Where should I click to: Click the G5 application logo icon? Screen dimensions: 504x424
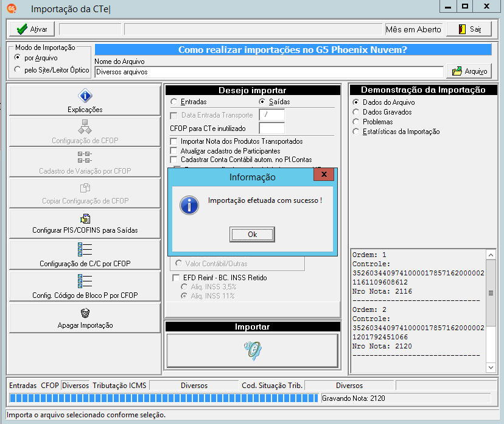point(12,9)
